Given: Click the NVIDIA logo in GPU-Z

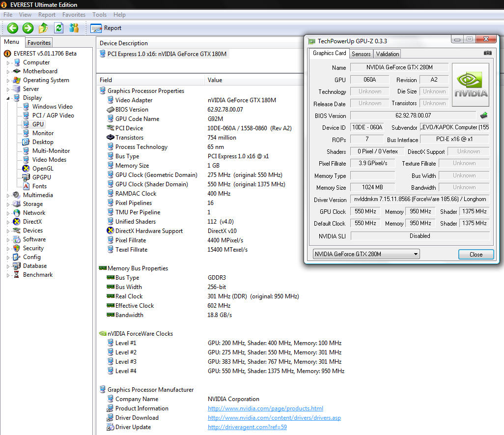Looking at the screenshot, I should 471,85.
